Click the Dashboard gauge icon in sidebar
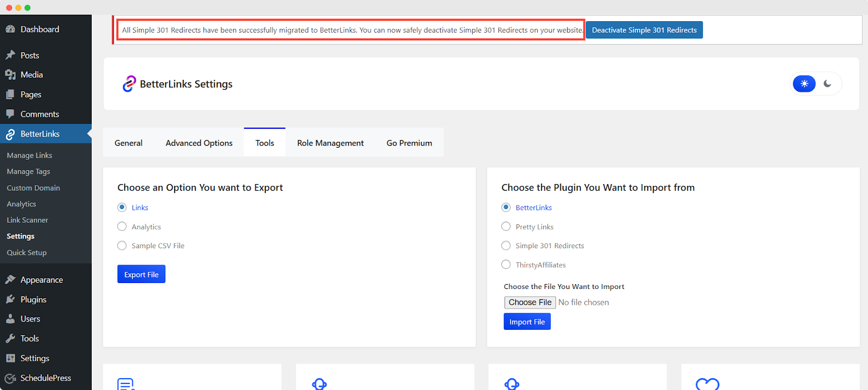Screen dimensions: 868x390 click(x=10, y=29)
